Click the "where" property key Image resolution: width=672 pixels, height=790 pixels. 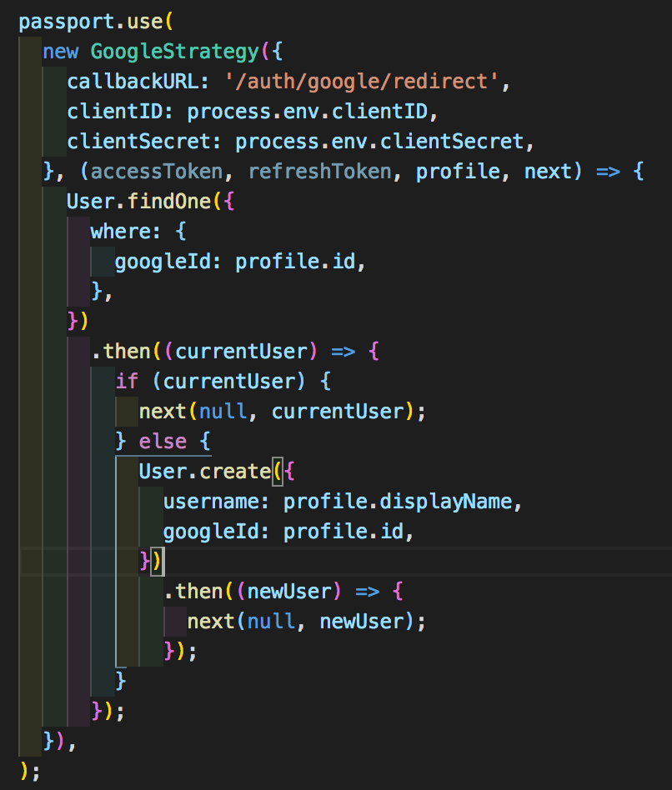click(x=120, y=232)
